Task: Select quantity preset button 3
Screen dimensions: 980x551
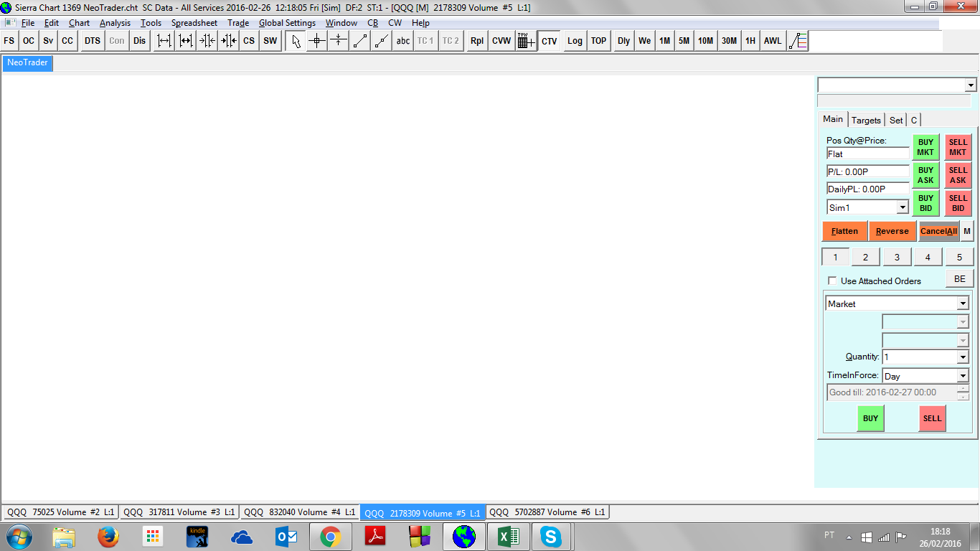Action: [x=897, y=257]
